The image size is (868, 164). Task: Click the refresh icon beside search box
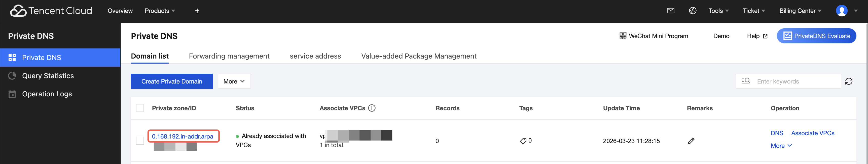coord(849,81)
